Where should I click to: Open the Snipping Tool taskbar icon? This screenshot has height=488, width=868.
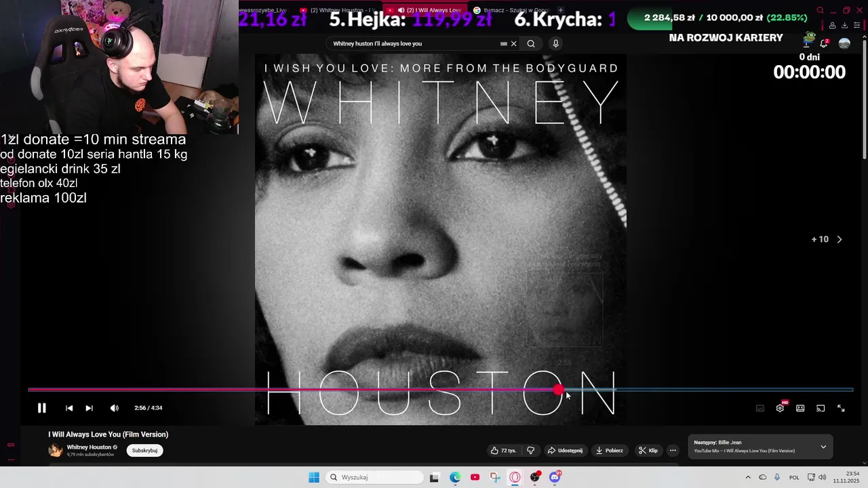tap(495, 477)
